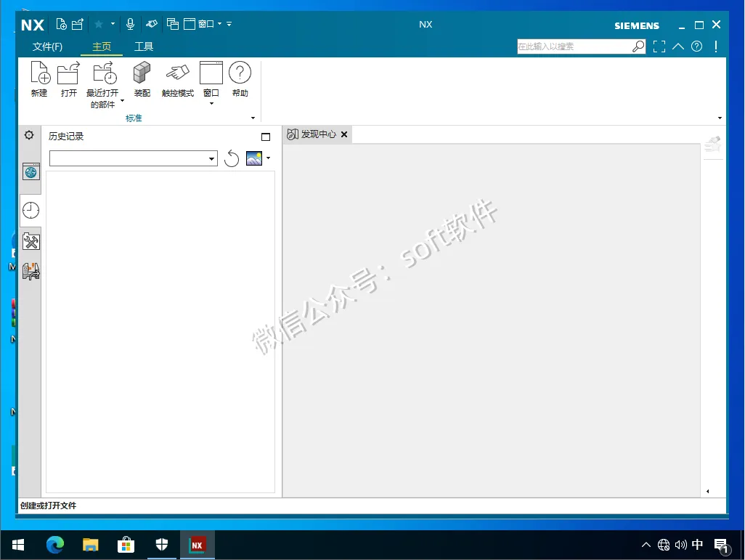The height and width of the screenshot is (560, 745).
Task: Click the command search input field
Action: coord(575,46)
